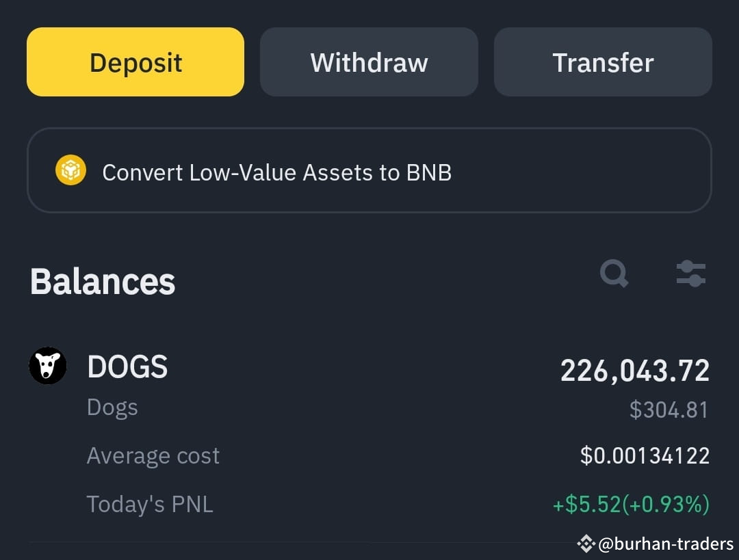The image size is (739, 560).
Task: Click the @burhan-traders watermark text
Action: pyautogui.click(x=666, y=544)
